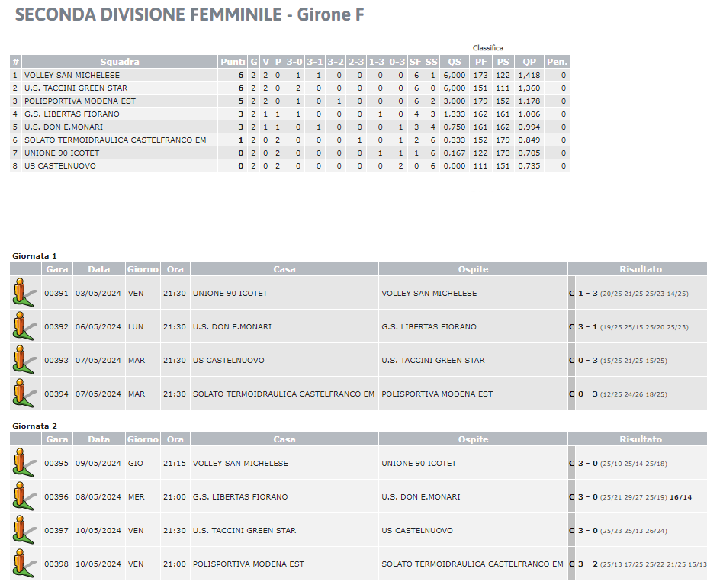Click result 0 - 3 of match 00394
Viewport: 707px width, 588px height.
click(x=588, y=394)
